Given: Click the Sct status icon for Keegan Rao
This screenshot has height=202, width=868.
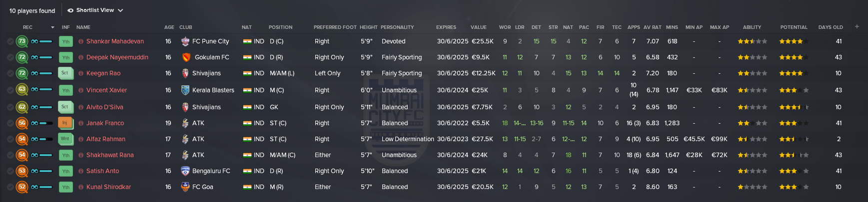Looking at the screenshot, I should tap(65, 73).
